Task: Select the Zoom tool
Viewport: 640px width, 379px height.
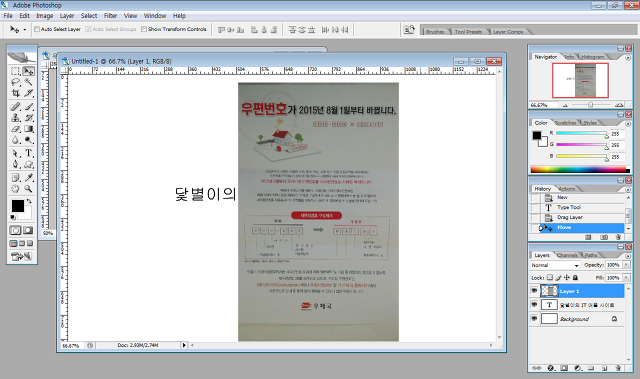Action: coord(28,189)
